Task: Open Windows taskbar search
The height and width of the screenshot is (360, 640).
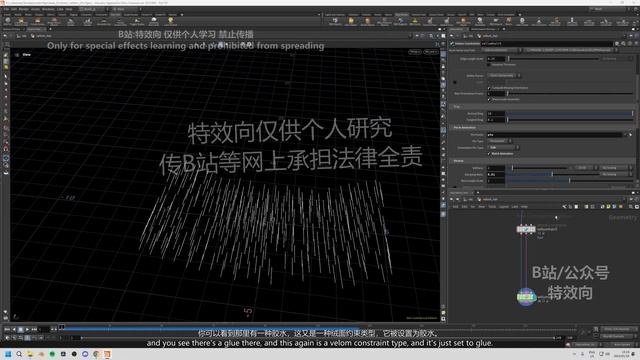Action: (x=19, y=354)
